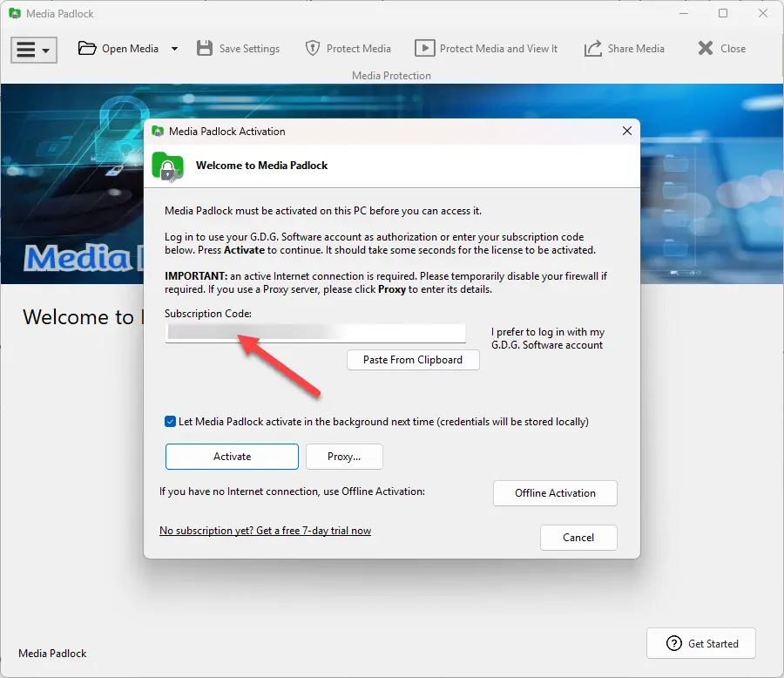
Task: Open the Proxy settings dialog
Action: point(344,456)
